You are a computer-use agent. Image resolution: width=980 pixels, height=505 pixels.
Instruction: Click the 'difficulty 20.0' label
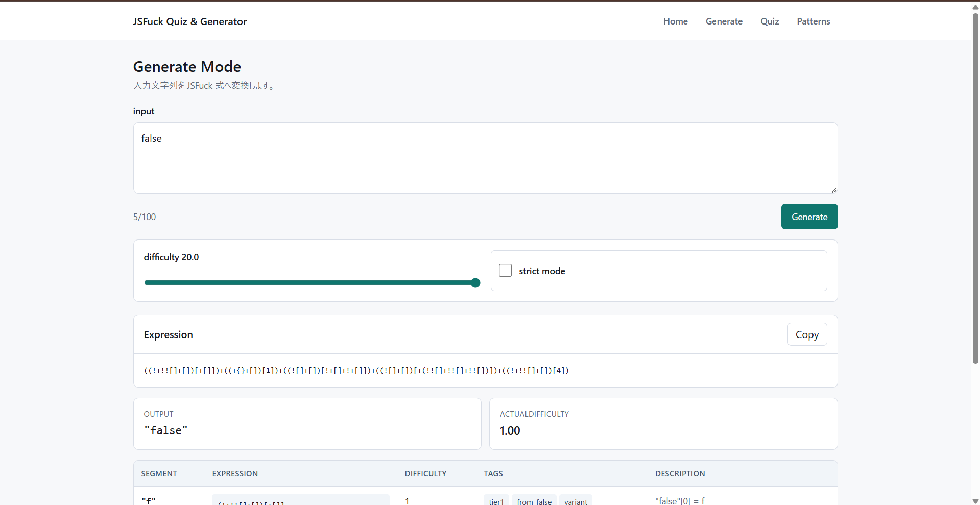pos(171,257)
